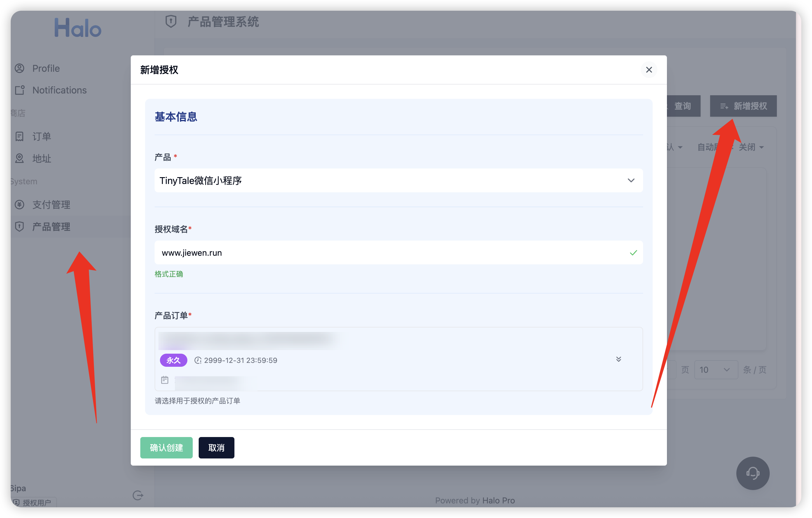
Task: Open 产品管理 menu item
Action: (51, 227)
